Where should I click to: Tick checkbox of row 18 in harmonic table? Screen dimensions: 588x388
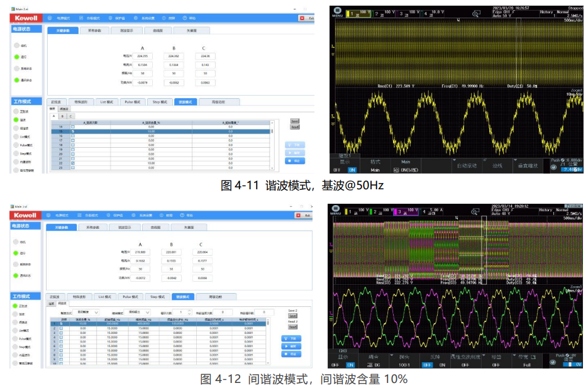pyautogui.click(x=73, y=145)
